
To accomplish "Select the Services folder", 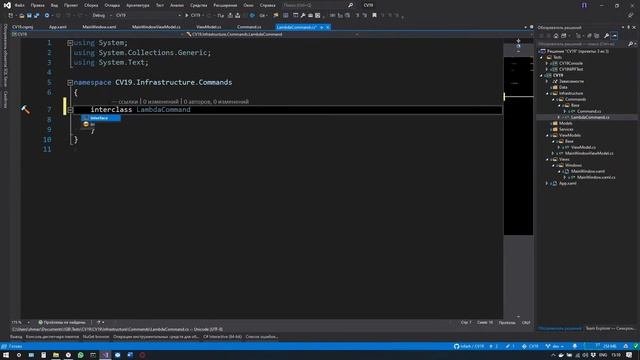I will click(x=566, y=129).
